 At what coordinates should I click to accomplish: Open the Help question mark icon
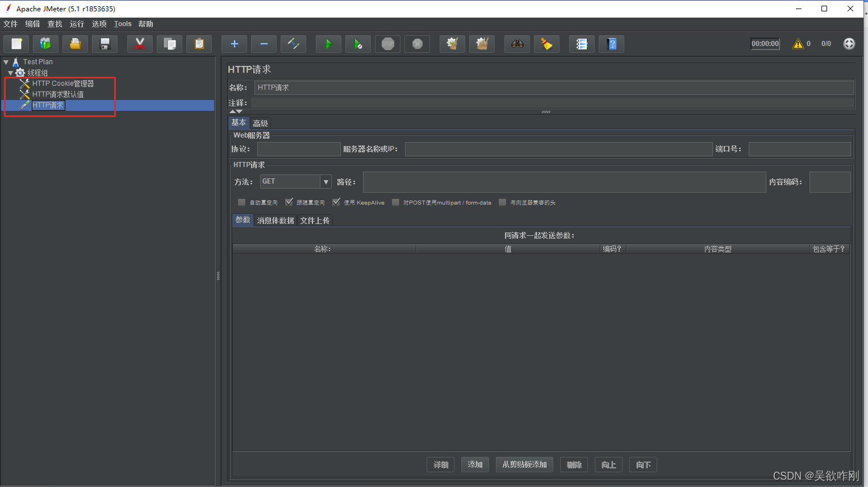point(611,44)
